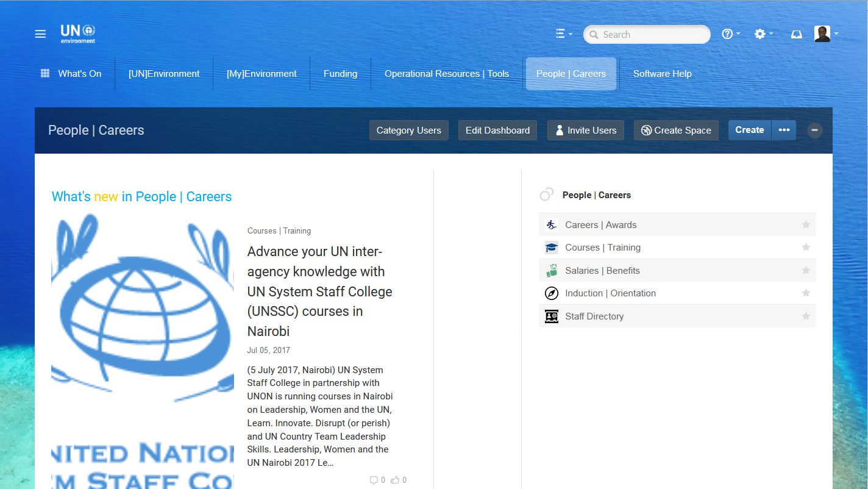Click inside the Search field
The image size is (868, 489).
[x=647, y=35]
